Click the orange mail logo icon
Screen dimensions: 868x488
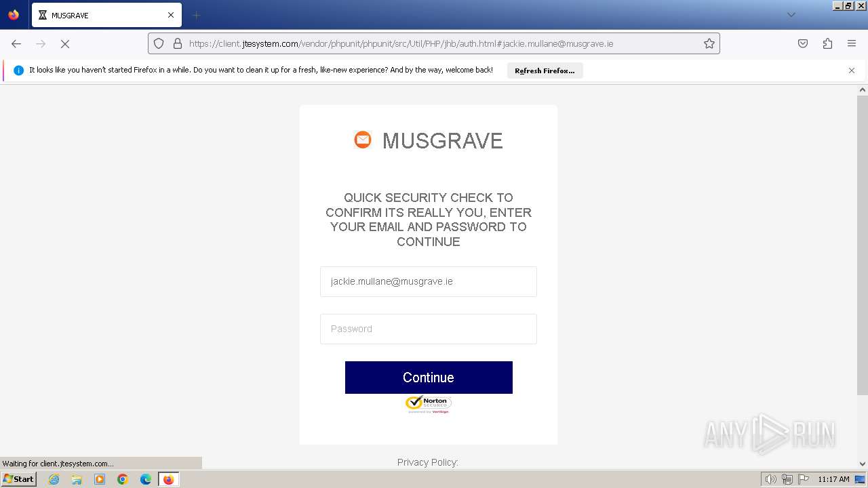363,140
